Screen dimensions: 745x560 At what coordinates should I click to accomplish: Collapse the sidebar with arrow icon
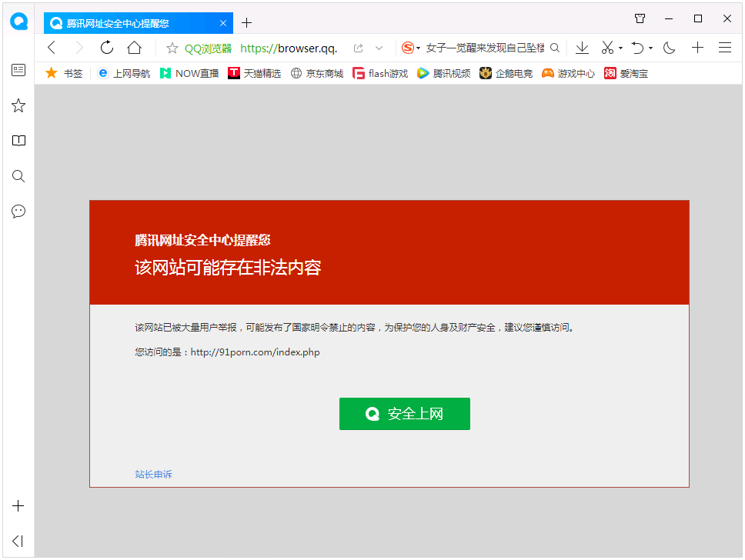point(18,541)
